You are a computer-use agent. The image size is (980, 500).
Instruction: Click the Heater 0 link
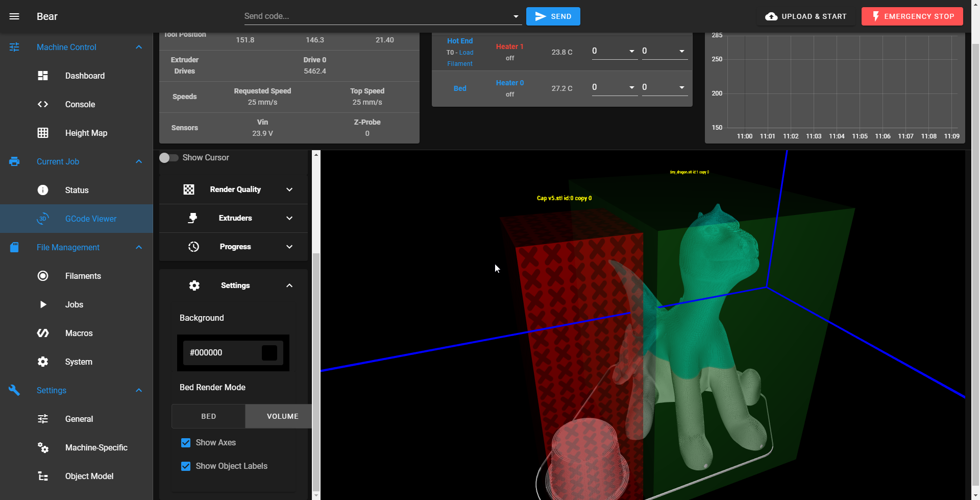[509, 83]
